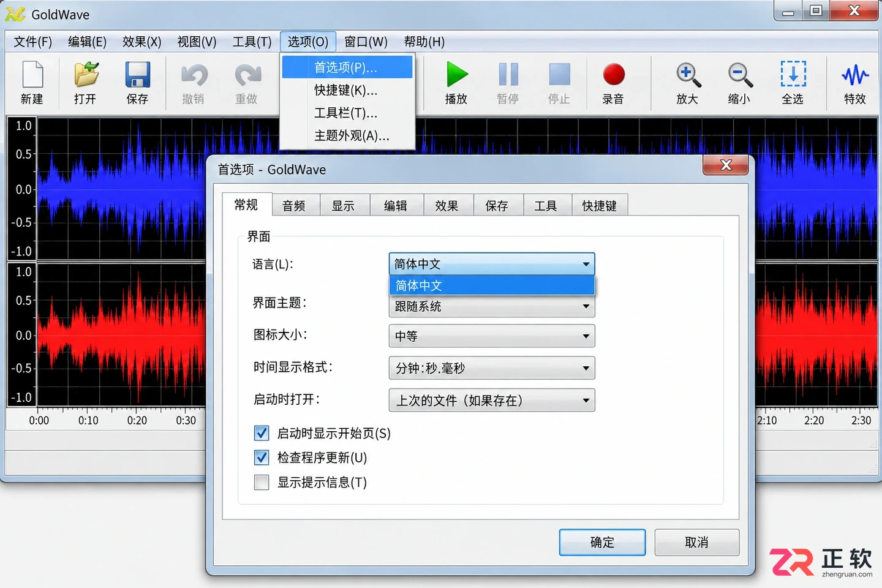This screenshot has height=588, width=882.
Task: Click the 放大 (Zoom in) magnifier icon
Action: click(x=688, y=75)
